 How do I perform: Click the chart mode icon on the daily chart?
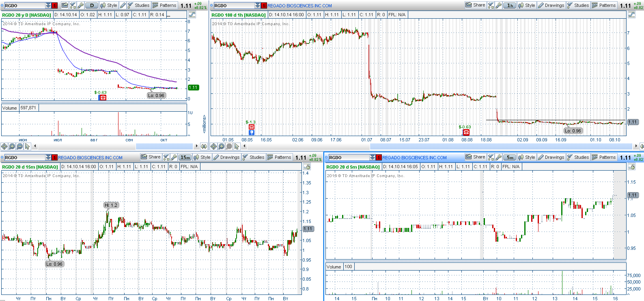[192, 15]
